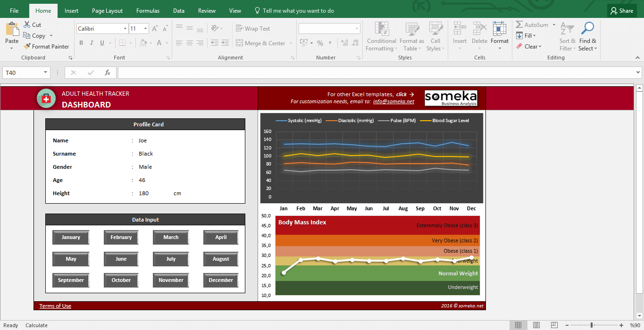Screen dimensions: 644x330
Task: Click the Format cells icon
Action: point(499,29)
